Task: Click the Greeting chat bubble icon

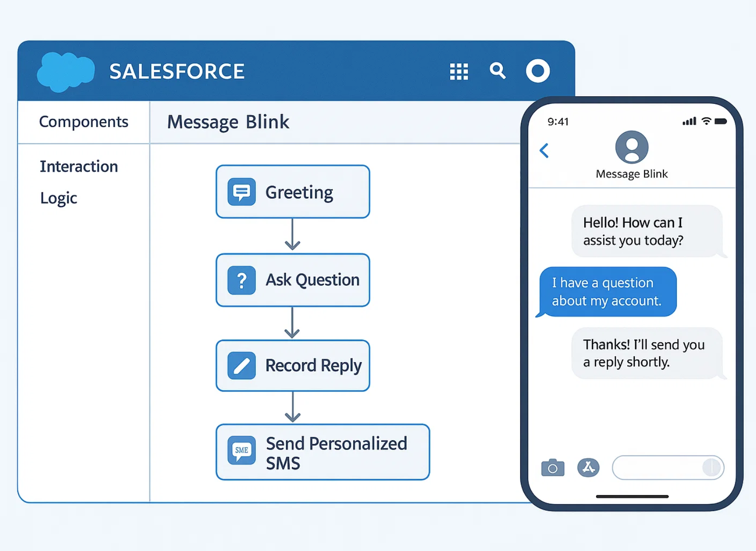Action: pyautogui.click(x=241, y=192)
